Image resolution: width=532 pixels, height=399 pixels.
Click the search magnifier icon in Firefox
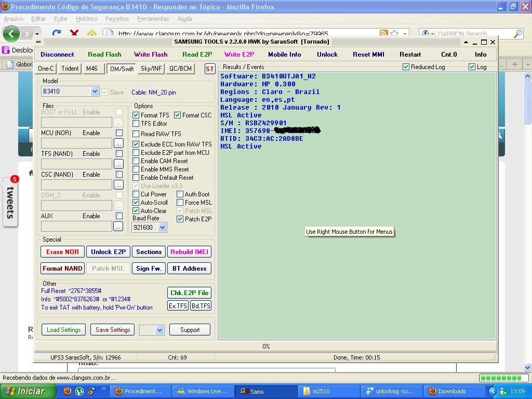[x=518, y=33]
